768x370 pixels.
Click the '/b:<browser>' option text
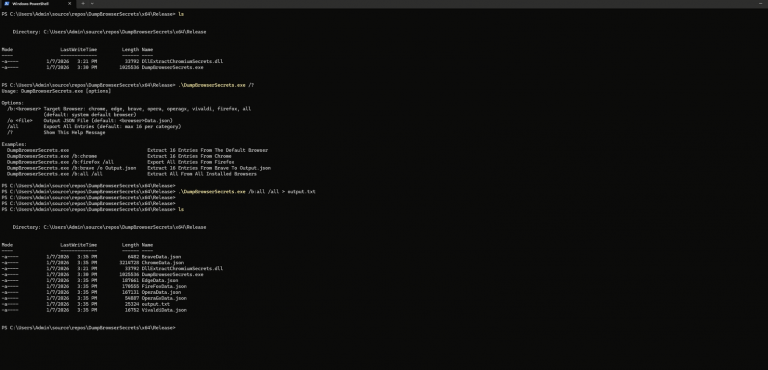coord(24,109)
